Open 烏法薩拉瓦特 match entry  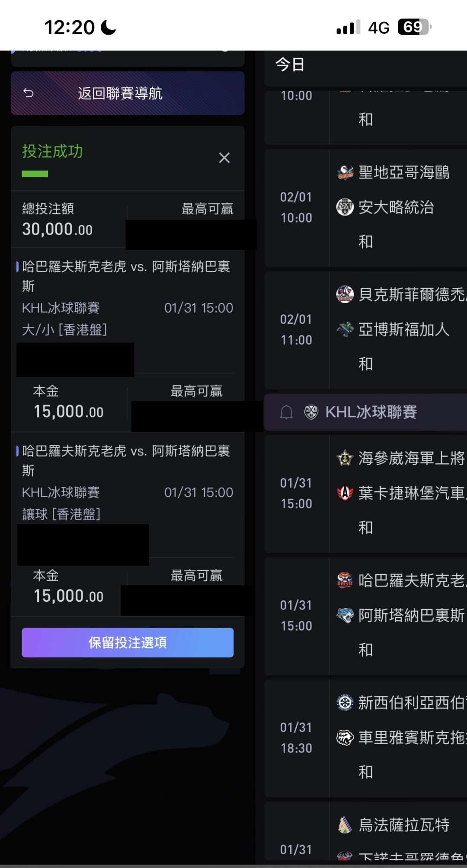pos(404,825)
